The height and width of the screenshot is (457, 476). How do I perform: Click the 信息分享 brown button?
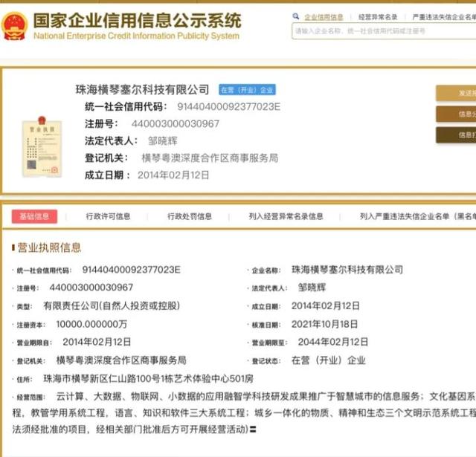[456, 114]
